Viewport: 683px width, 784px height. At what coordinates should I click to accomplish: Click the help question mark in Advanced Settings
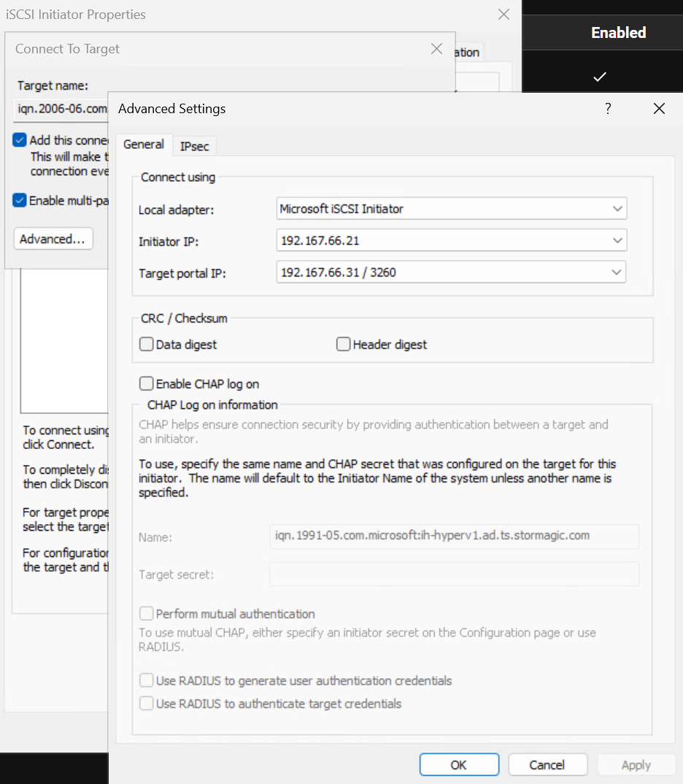tap(608, 109)
